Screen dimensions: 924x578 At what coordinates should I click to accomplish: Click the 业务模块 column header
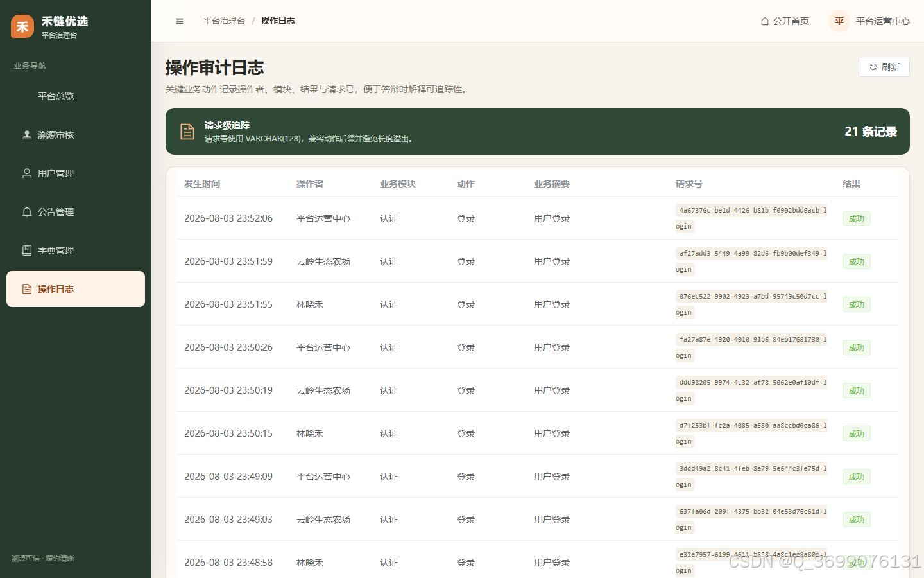398,184
